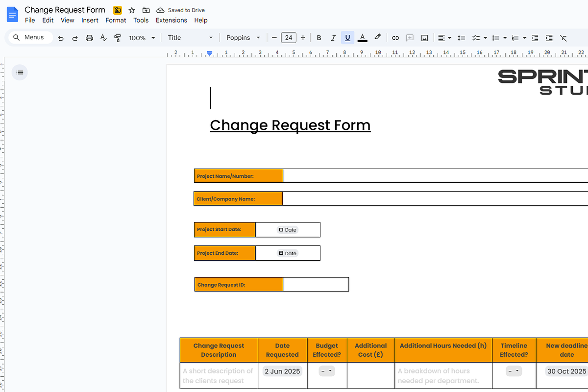Image resolution: width=588 pixels, height=392 pixels.
Task: Click the Undo arrow
Action: [61, 38]
